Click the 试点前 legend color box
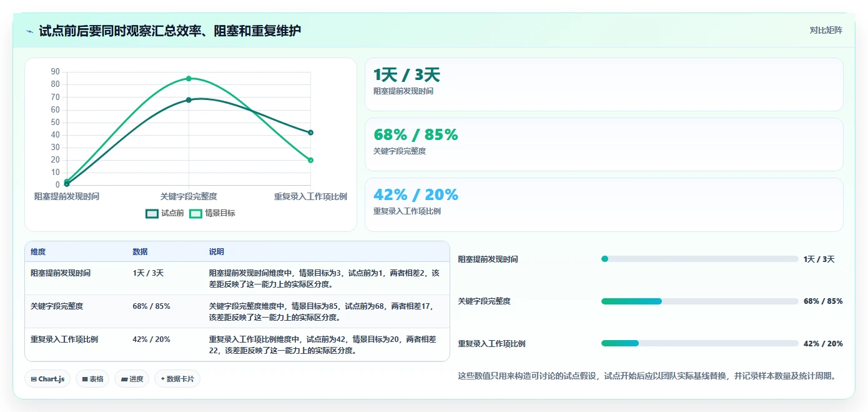This screenshot has width=868, height=412. (x=152, y=213)
